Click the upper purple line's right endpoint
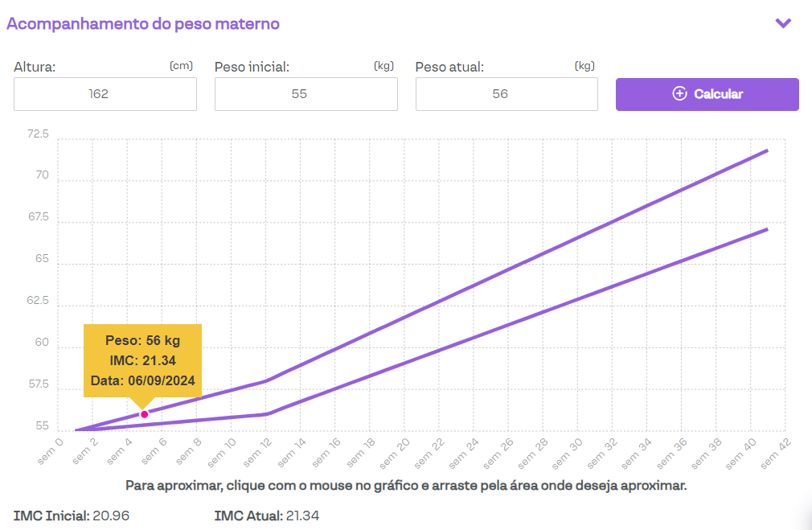 767,150
